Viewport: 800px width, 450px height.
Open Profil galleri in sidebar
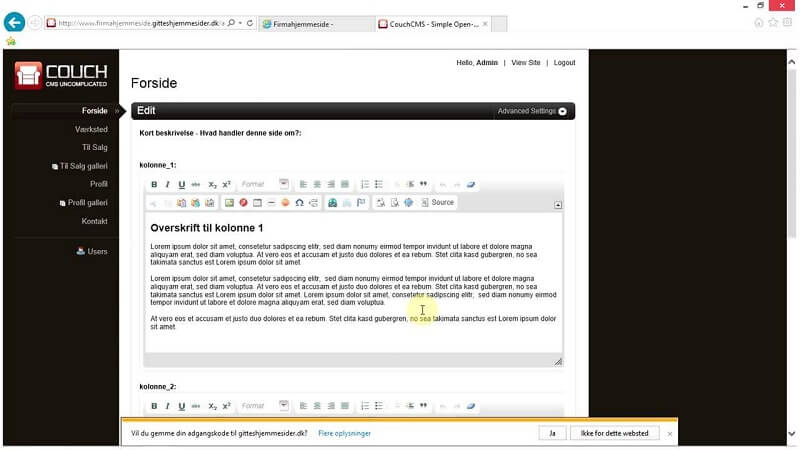click(84, 203)
